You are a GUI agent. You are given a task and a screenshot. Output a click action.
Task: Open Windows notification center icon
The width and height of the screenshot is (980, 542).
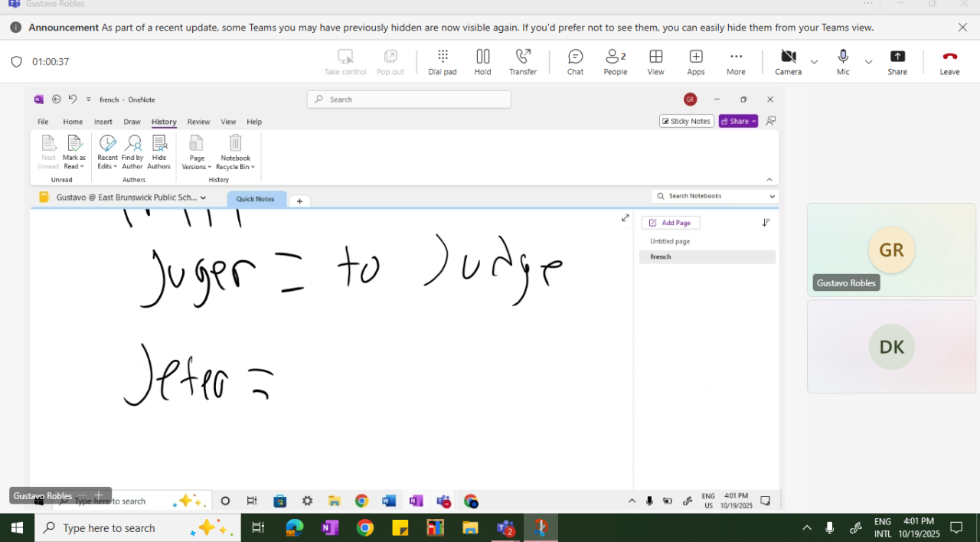pos(956,528)
